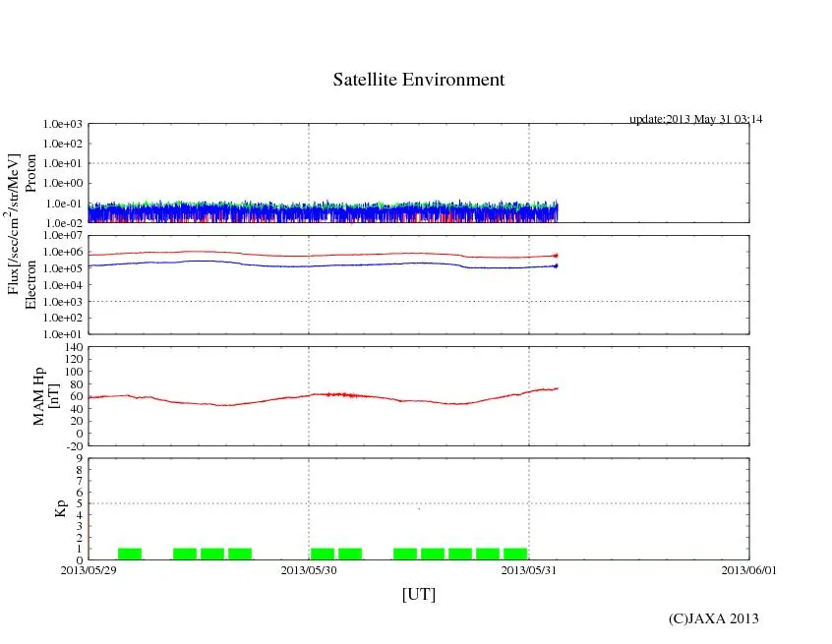Select the "1.0e+05" electron axis value
The height and width of the screenshot is (644, 832).
click(x=63, y=268)
